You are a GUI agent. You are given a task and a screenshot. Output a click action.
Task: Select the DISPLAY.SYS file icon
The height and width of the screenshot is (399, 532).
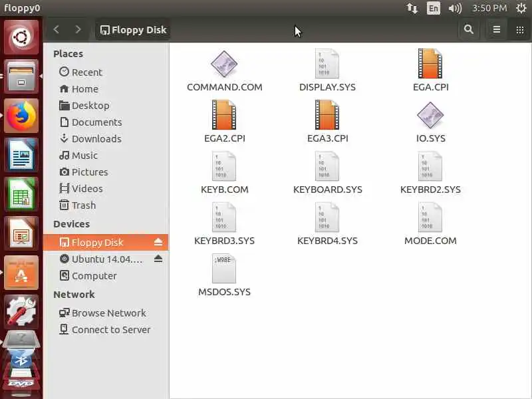[x=327, y=64]
